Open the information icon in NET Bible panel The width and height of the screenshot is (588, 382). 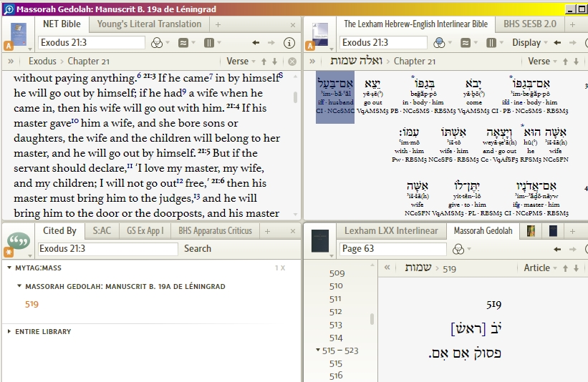tap(289, 43)
